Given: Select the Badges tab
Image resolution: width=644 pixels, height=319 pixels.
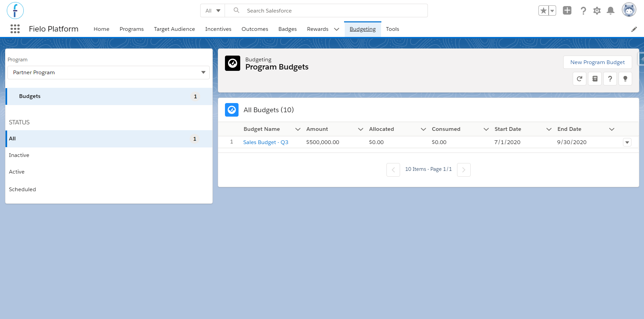Looking at the screenshot, I should click(x=288, y=29).
